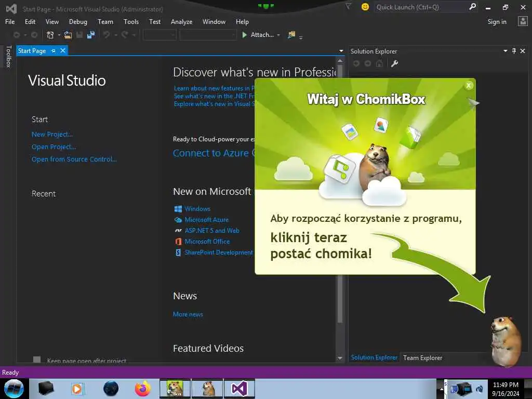Click the hamster taskbar icon beside ChomikBox
The width and height of the screenshot is (532, 399).
pos(207,389)
